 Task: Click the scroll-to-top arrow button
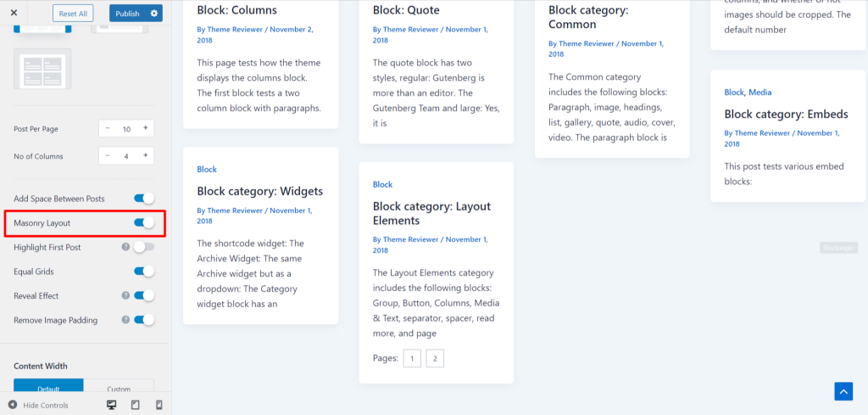(843, 391)
